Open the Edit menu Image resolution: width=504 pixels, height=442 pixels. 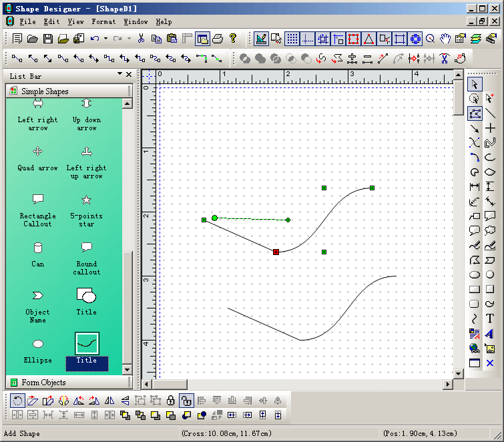51,21
